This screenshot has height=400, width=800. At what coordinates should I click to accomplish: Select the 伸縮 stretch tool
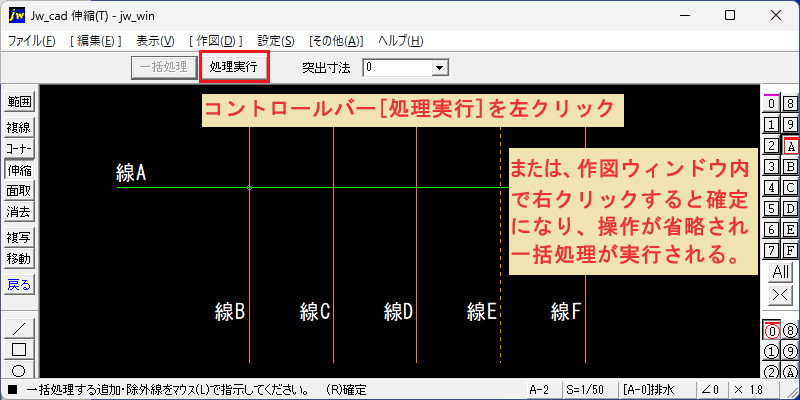click(x=19, y=170)
